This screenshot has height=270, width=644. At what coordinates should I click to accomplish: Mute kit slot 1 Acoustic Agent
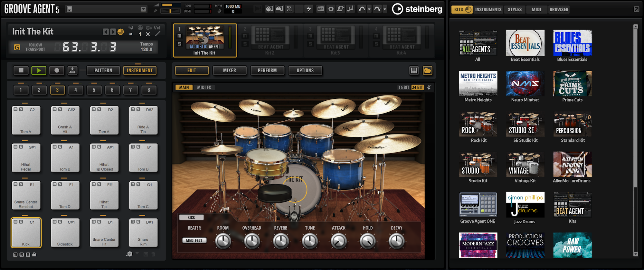click(x=179, y=36)
